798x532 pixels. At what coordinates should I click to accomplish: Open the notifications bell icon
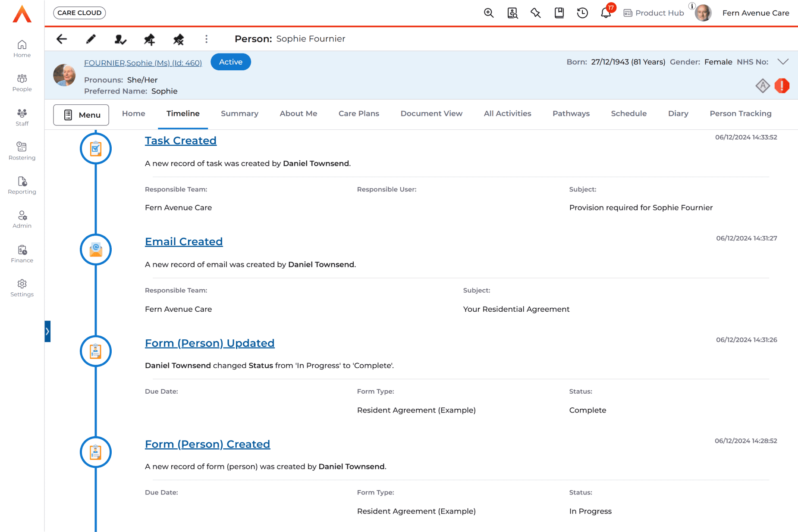[x=606, y=13]
